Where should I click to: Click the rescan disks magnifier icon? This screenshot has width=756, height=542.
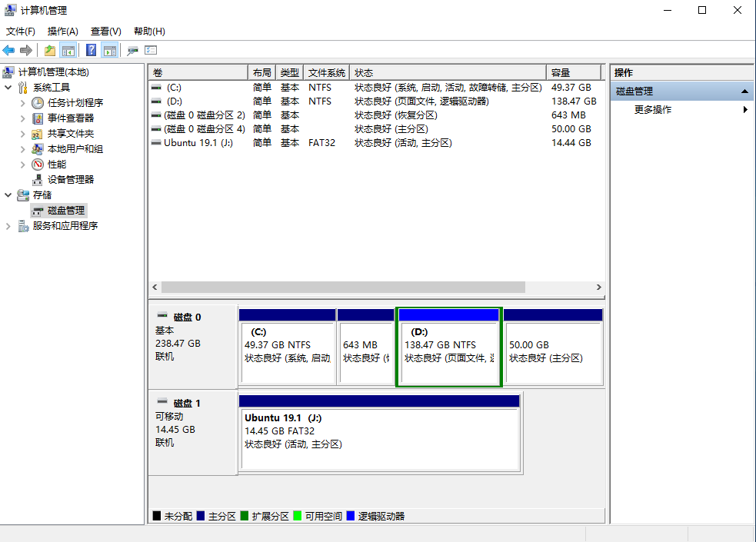pyautogui.click(x=132, y=50)
